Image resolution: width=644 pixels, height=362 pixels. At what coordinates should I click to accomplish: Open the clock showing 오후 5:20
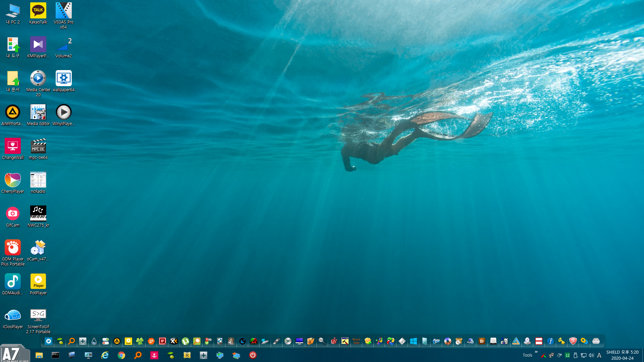click(x=622, y=355)
